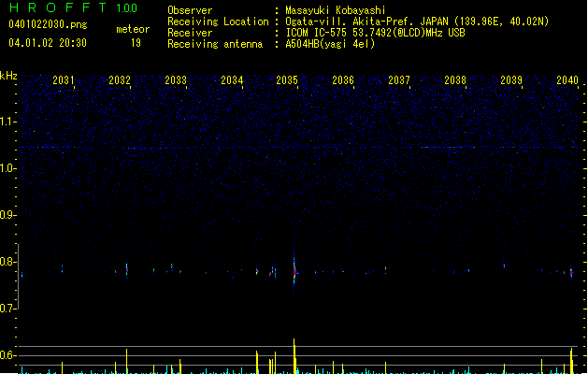Click the meteor echo near 2032

click(127, 269)
